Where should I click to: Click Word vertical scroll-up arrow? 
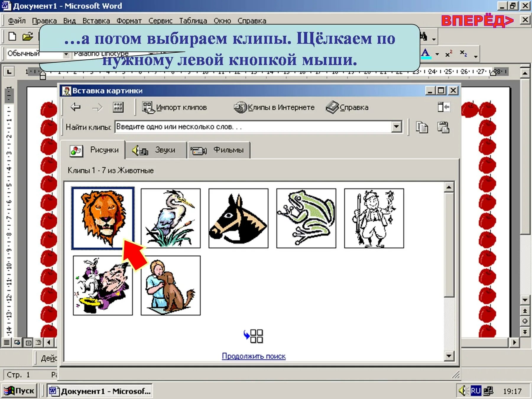(525, 73)
